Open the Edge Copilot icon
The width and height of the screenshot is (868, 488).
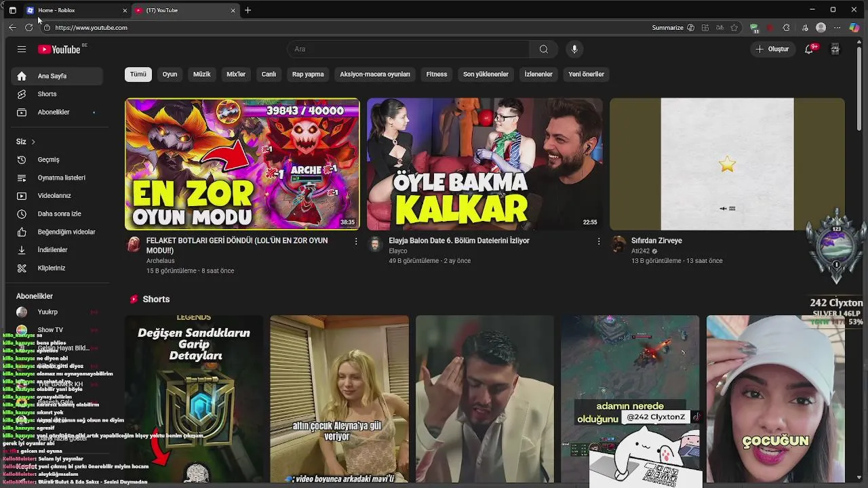(x=854, y=28)
